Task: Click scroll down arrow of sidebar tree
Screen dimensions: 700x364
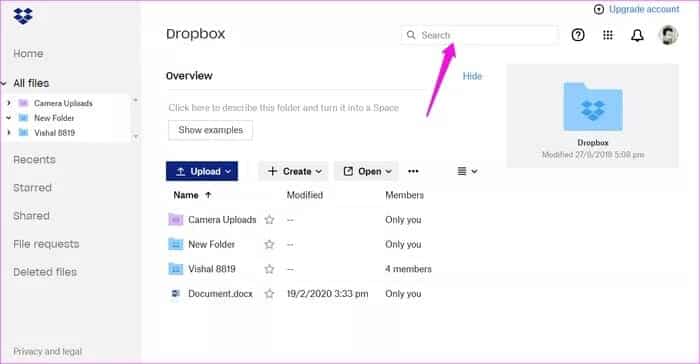Action: (135, 136)
